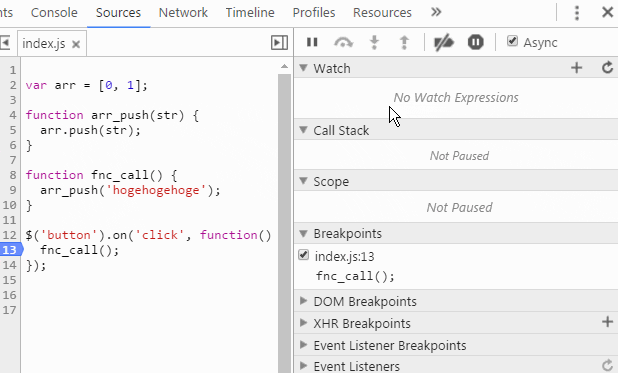Go to the Profiles tab
This screenshot has height=373, width=618.
(314, 13)
